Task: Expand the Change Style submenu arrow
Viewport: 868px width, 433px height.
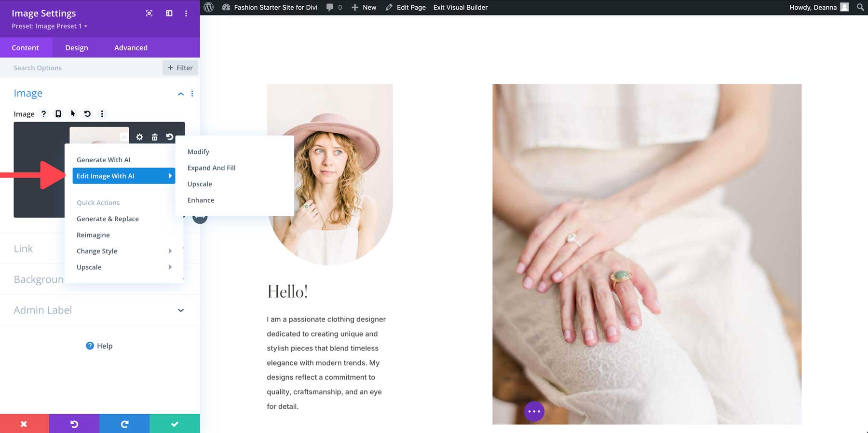Action: 170,251
